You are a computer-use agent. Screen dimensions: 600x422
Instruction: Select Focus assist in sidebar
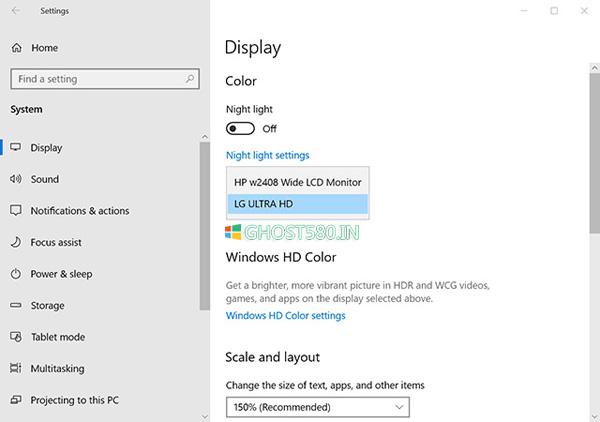pos(56,243)
